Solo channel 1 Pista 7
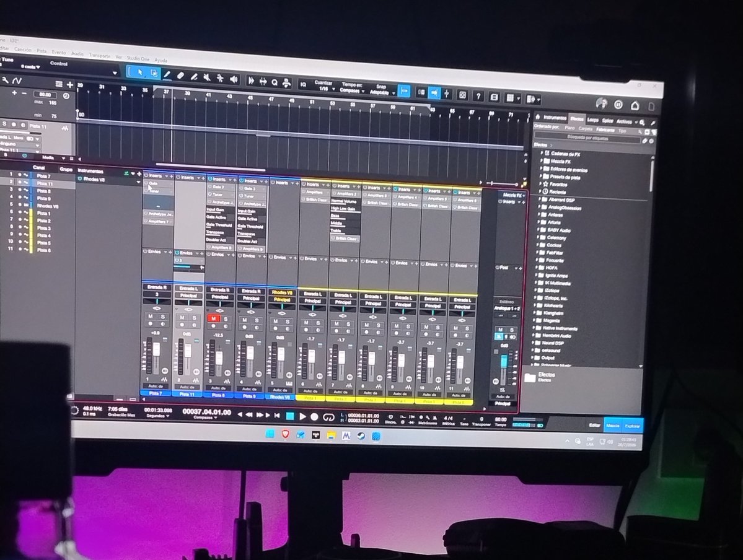 [x=162, y=317]
